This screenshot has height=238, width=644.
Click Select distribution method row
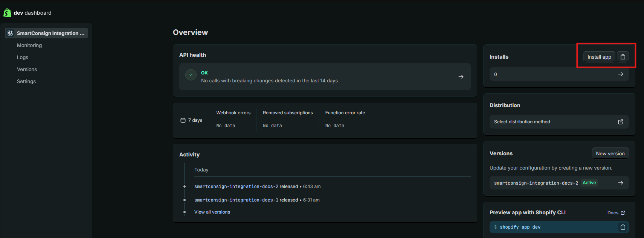point(559,122)
